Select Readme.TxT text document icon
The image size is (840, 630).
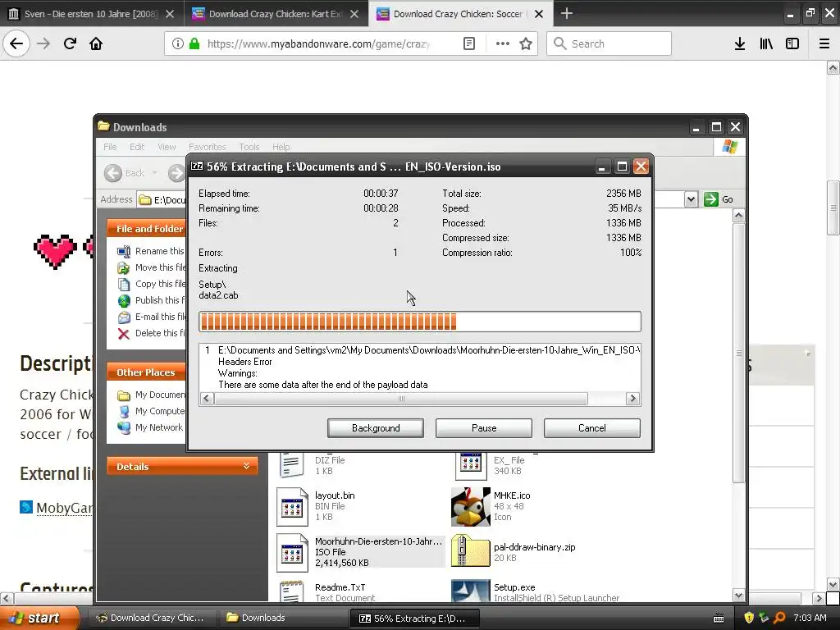[293, 591]
